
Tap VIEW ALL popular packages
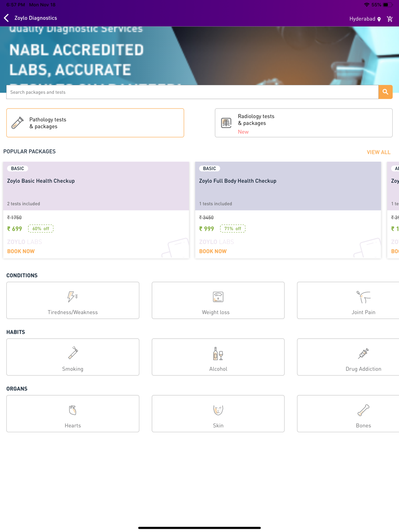379,152
